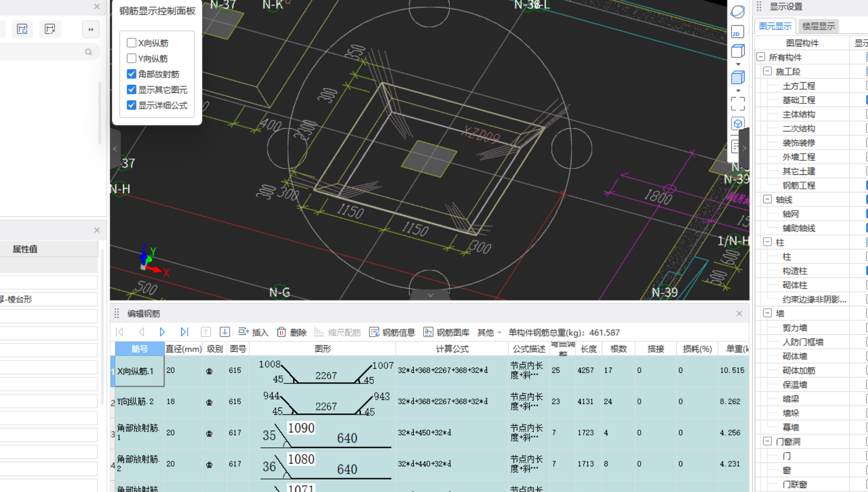Collapse 轴线 tree node
This screenshot has width=868, height=492.
tap(767, 199)
